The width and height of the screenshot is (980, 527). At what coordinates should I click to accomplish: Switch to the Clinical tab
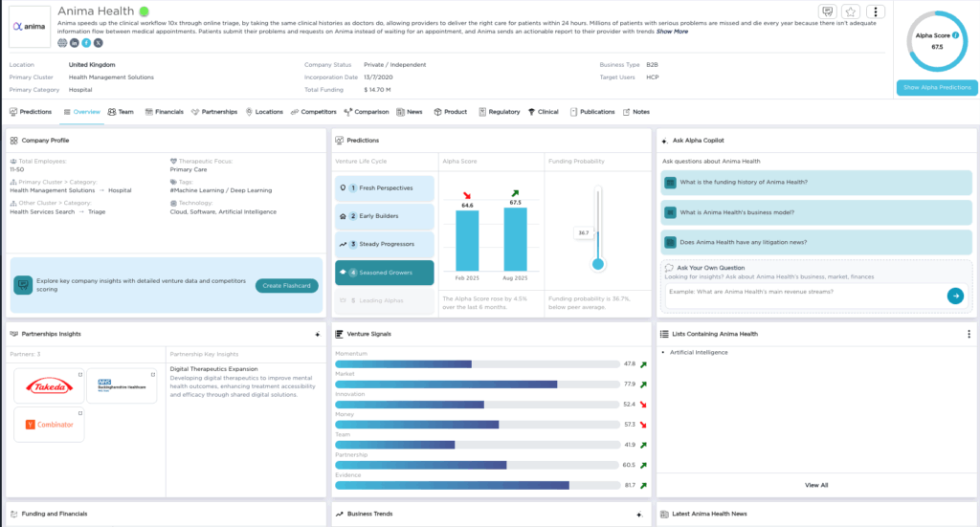tap(544, 112)
